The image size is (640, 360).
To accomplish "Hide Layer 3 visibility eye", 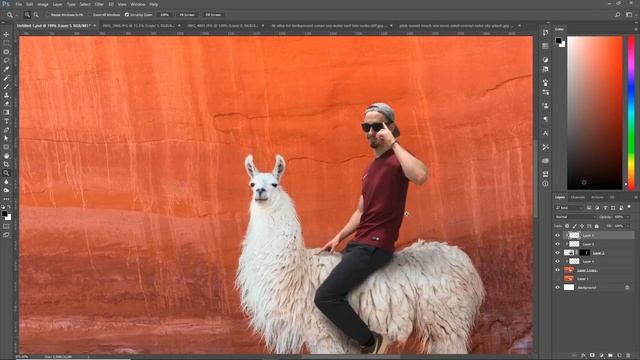I will (x=558, y=244).
